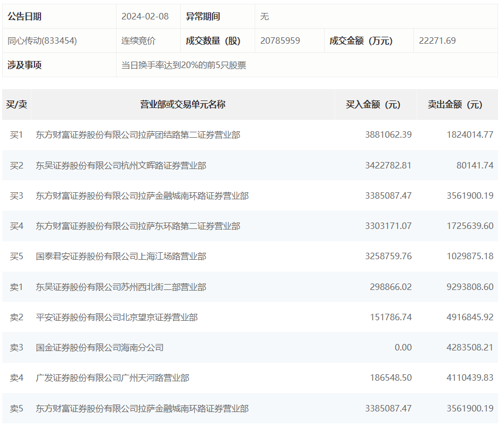504x432 pixels.
Task: Click sell amount 9293808.60
Action: 470,287
